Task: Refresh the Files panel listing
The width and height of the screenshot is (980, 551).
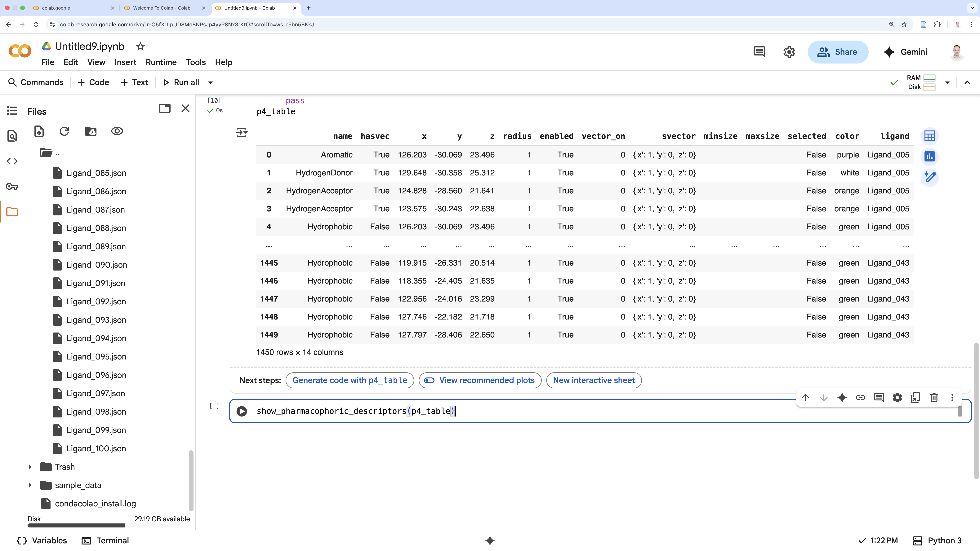Action: 64,131
